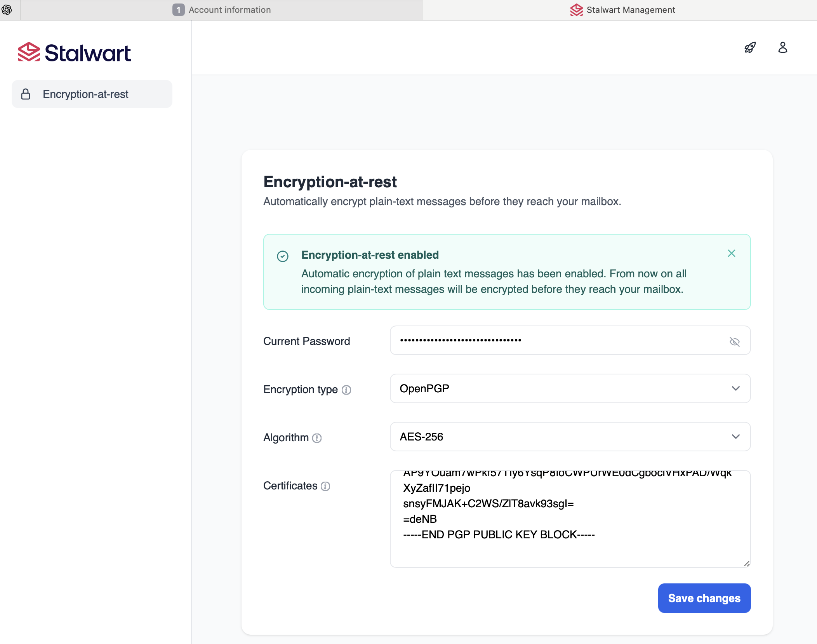Click the Save changes button

tap(704, 598)
